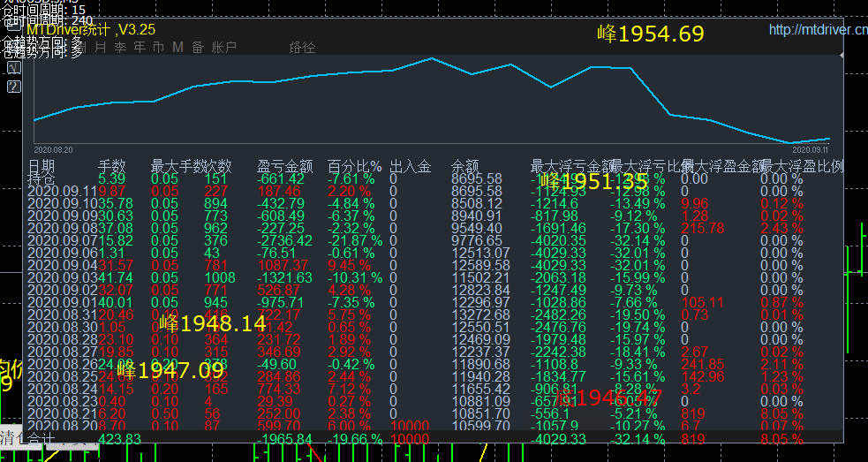Click max floating profit 241.85

(x=703, y=363)
